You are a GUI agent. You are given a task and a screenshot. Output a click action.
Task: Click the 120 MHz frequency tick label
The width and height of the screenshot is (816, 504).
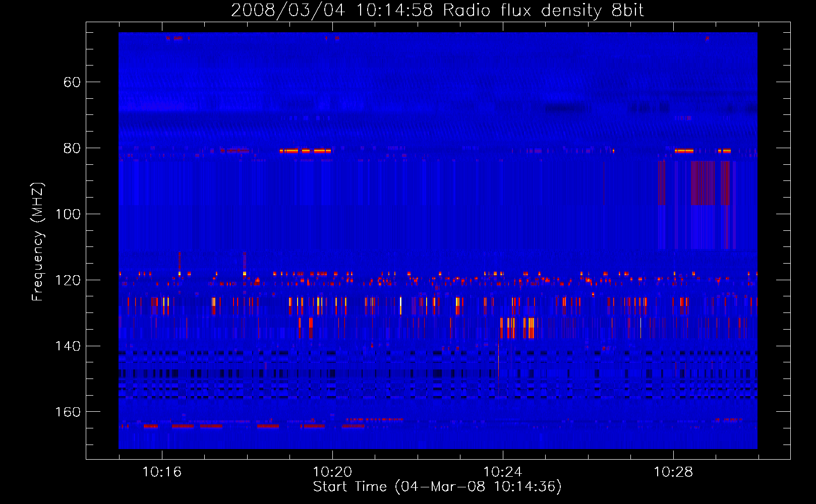68,280
